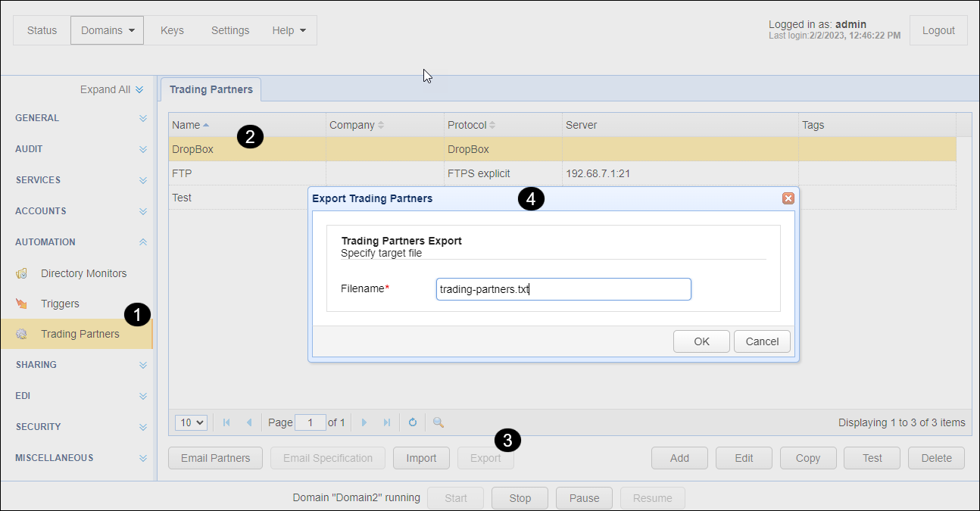Screen dimensions: 980x511
Task: Sort by Protocol column arrows
Action: pyautogui.click(x=492, y=125)
